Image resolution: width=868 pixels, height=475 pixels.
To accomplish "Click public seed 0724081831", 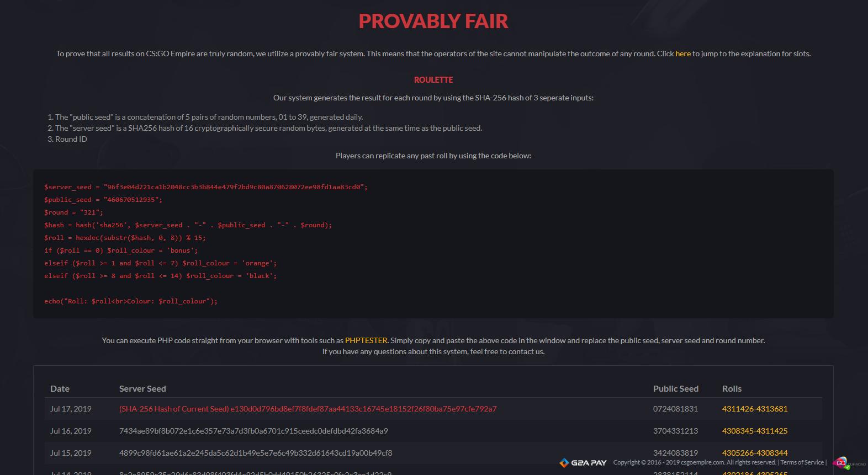I will [675, 409].
